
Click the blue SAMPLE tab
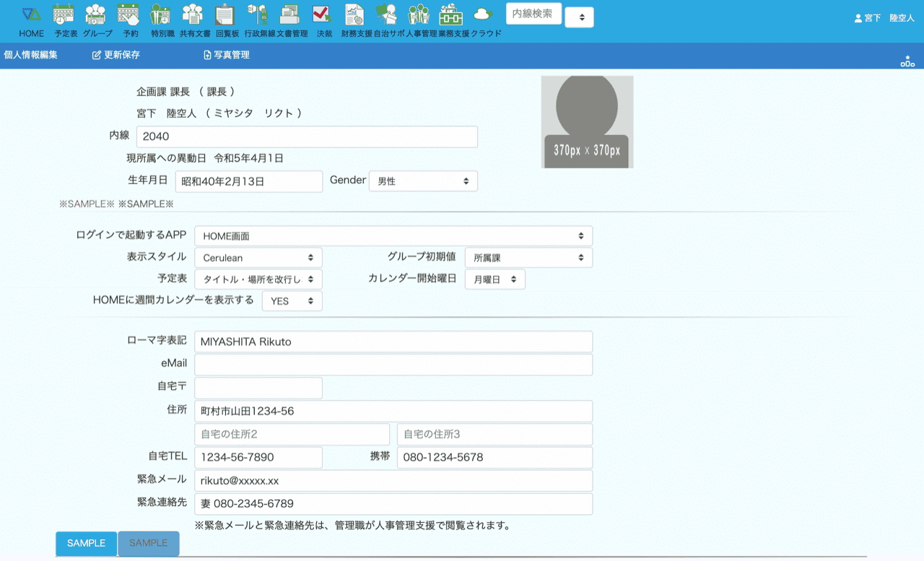86,543
